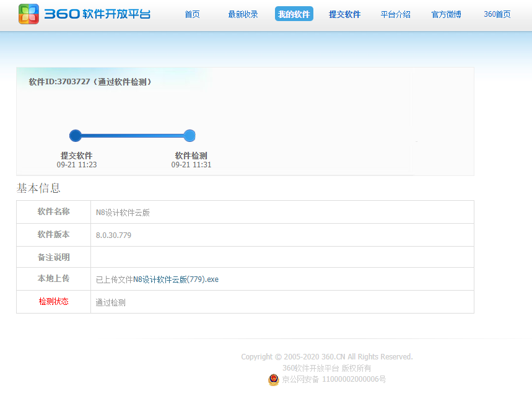The image size is (532, 409).
Task: Click the empty 备注说明 value cell
Action: pos(282,257)
